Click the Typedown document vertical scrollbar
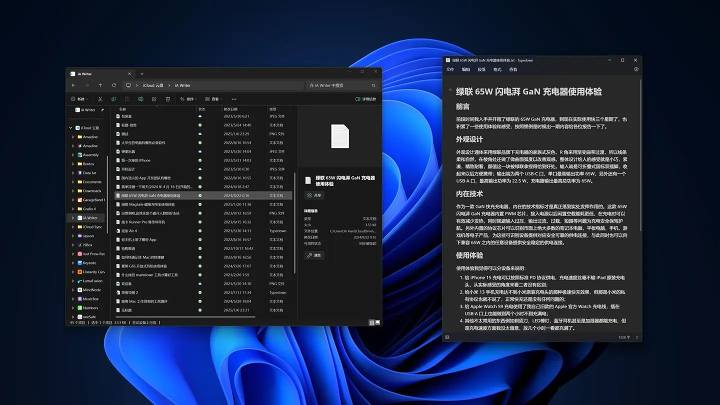Image resolution: width=720 pixels, height=405 pixels. [x=640, y=156]
